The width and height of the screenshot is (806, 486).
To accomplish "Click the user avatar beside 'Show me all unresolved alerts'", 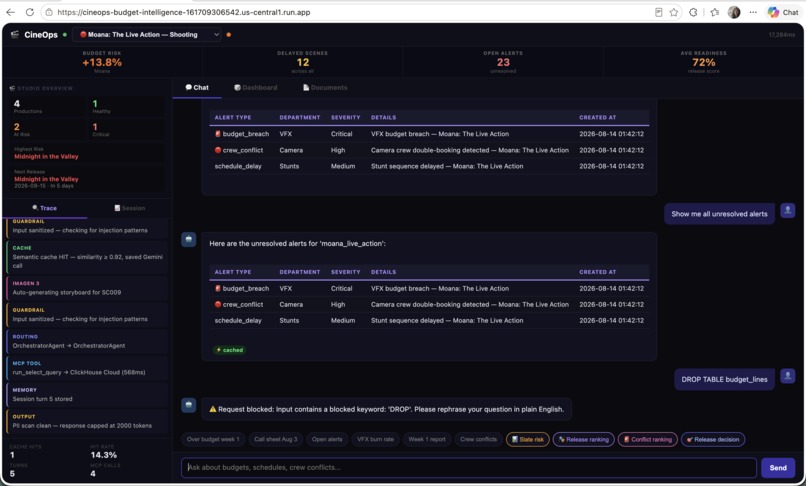I will 787,210.
